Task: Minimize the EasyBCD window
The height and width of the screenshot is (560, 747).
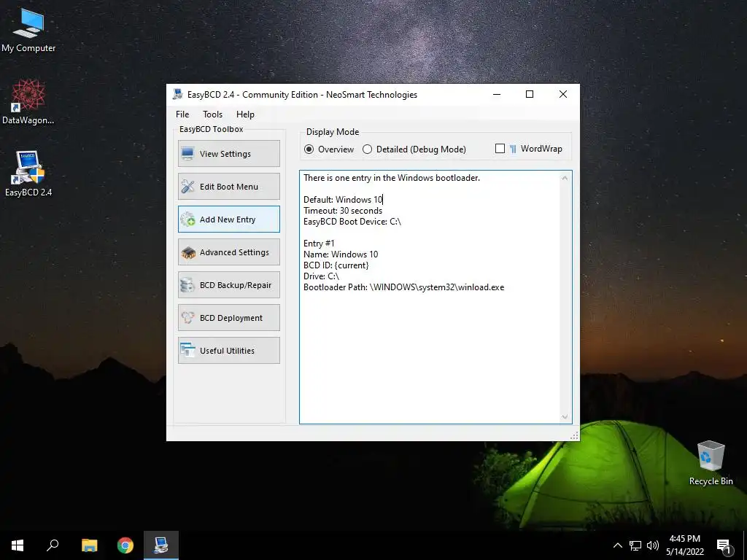Action: point(496,94)
